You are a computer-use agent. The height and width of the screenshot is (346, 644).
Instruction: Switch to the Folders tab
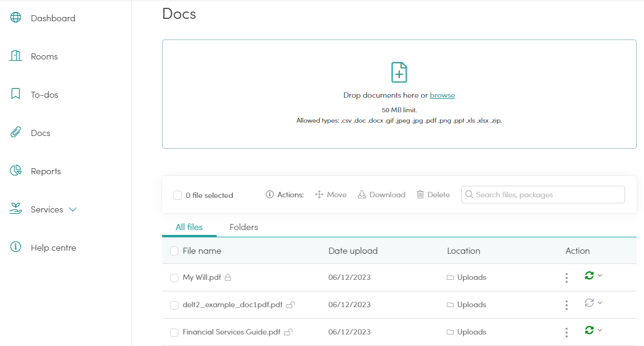(243, 227)
